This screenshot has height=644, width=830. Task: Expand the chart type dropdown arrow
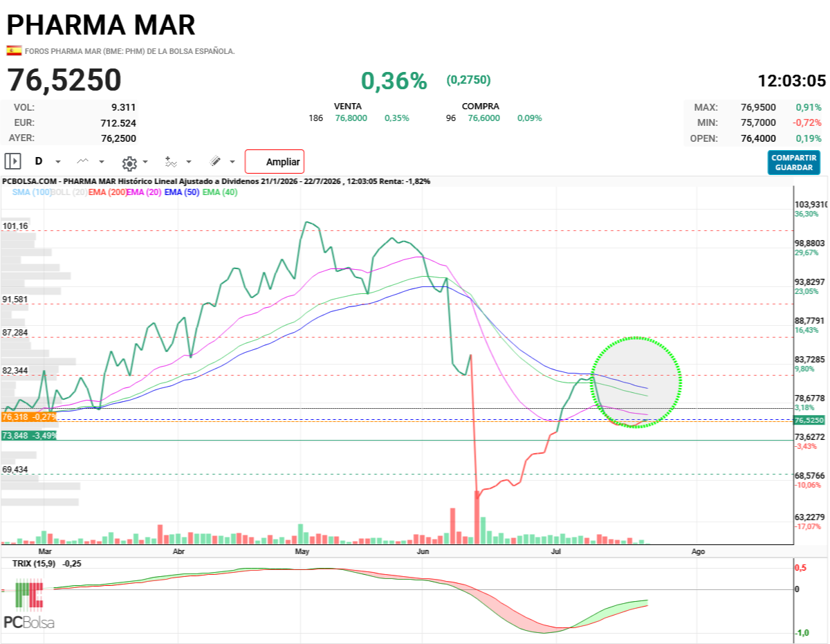click(x=102, y=162)
